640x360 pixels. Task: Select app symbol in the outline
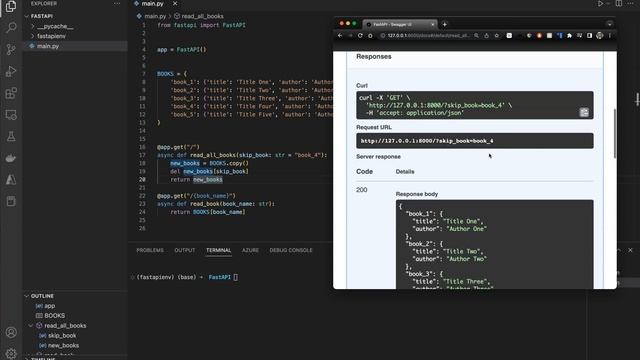(x=49, y=306)
